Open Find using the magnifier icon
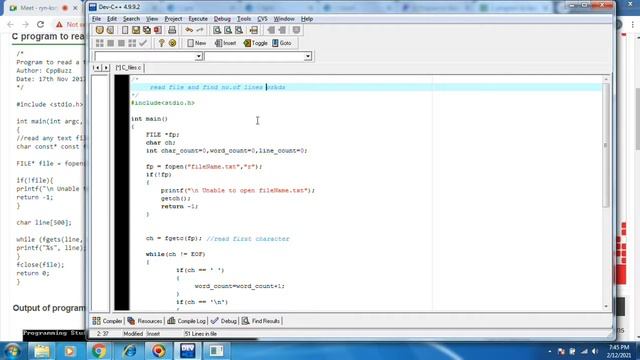This screenshot has height=360, width=640. (x=217, y=30)
